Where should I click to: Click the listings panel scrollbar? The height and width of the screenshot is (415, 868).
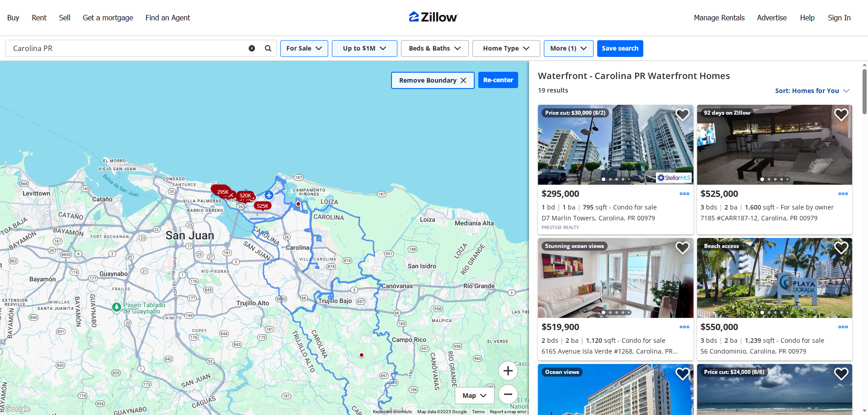click(864, 92)
